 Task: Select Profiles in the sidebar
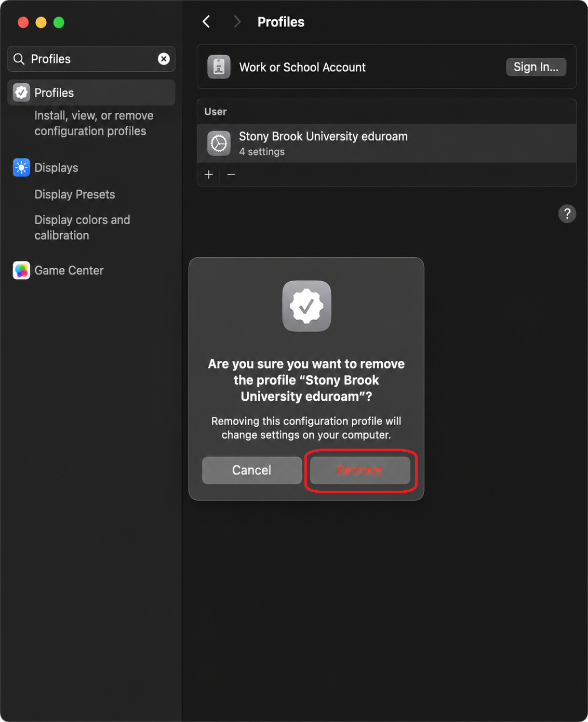(x=91, y=93)
